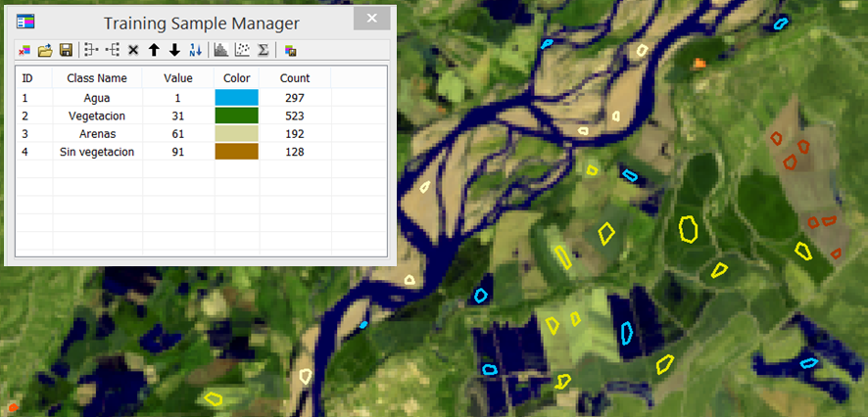This screenshot has width=868, height=417.
Task: Click the value 61 in the Arenas row
Action: pos(178,134)
